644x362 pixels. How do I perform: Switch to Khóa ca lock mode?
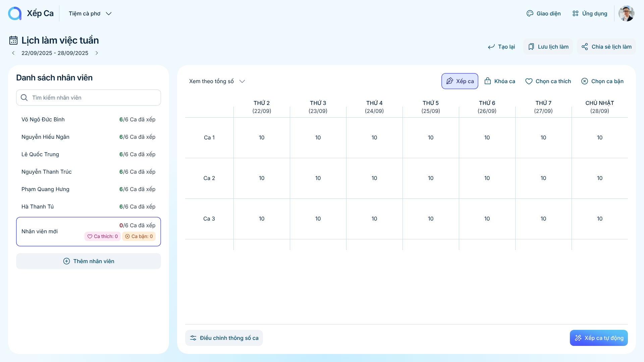point(500,81)
